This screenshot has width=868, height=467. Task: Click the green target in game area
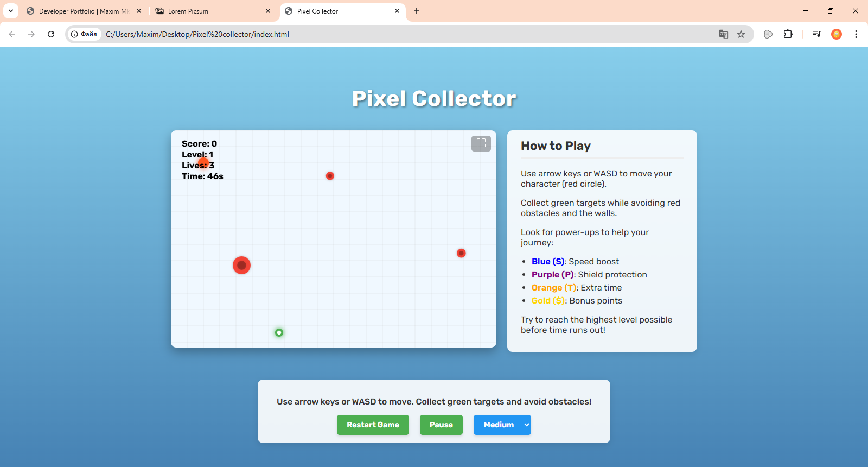point(279,332)
